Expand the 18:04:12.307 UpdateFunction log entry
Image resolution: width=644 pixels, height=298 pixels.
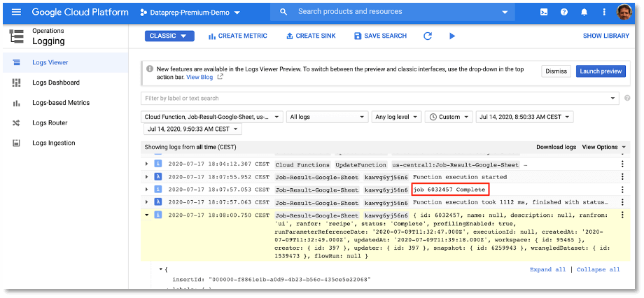click(146, 164)
